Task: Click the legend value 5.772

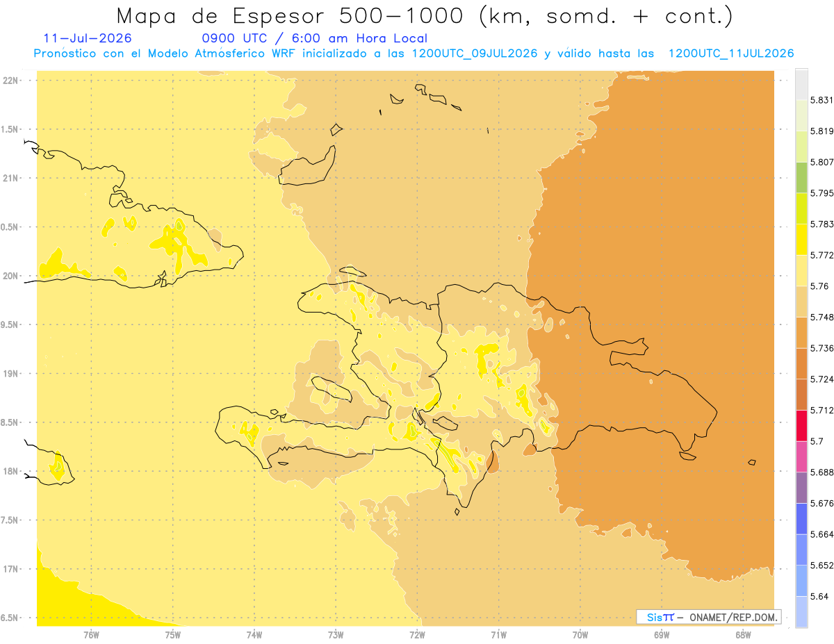Action: pyautogui.click(x=822, y=255)
